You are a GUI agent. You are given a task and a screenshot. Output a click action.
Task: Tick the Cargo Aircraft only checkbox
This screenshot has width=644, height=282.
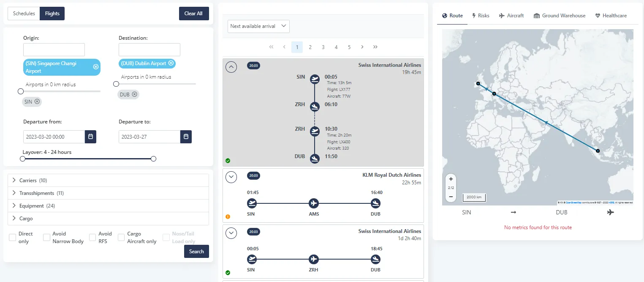tap(121, 238)
